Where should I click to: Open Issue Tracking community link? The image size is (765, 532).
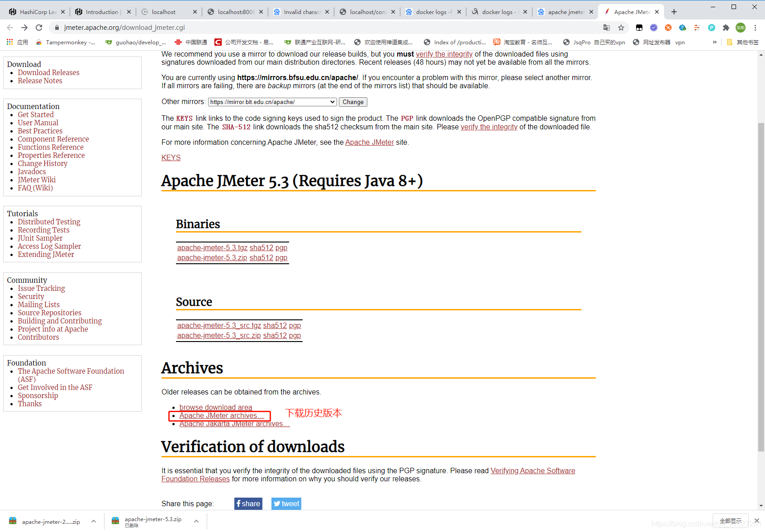[41, 288]
